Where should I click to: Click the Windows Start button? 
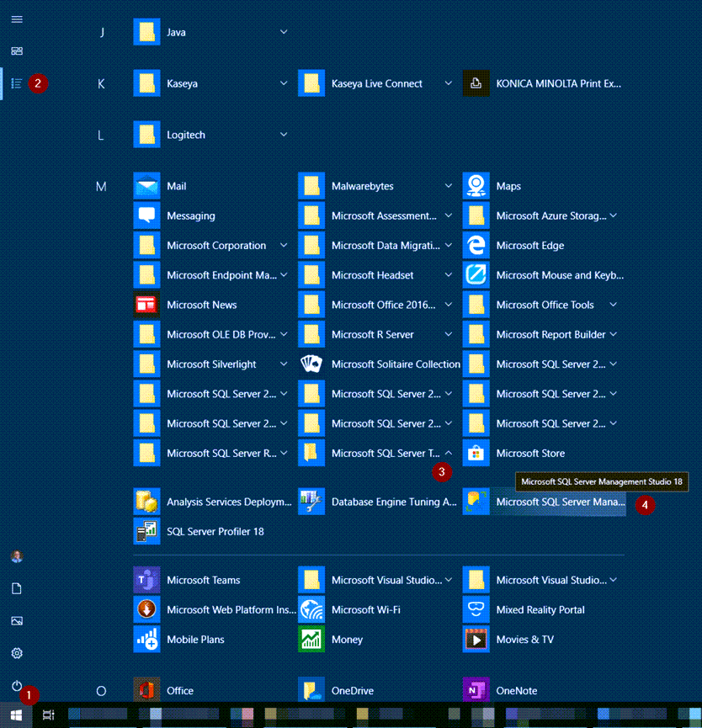tap(16, 715)
